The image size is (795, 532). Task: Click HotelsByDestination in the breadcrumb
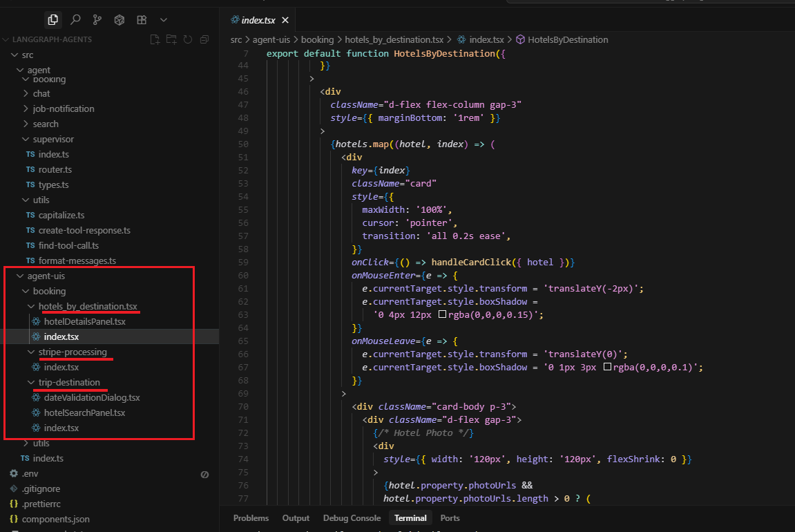[567, 39]
